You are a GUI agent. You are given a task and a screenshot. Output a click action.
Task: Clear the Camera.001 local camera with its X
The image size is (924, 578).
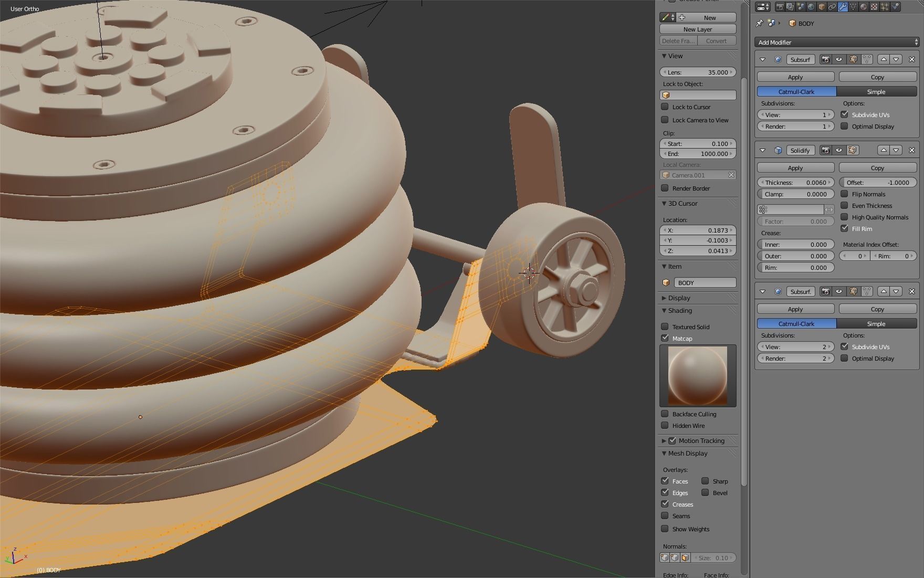pyautogui.click(x=731, y=175)
